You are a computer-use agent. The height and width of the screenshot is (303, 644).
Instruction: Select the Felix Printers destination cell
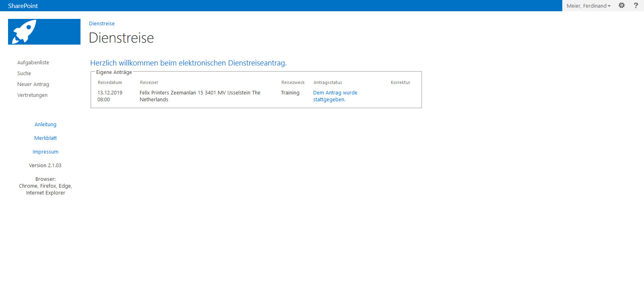point(200,96)
